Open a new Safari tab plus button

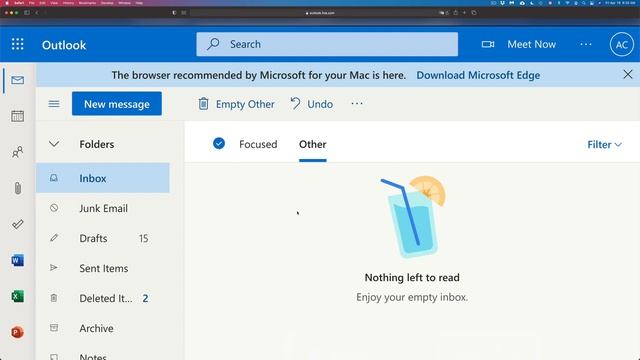tap(464, 13)
